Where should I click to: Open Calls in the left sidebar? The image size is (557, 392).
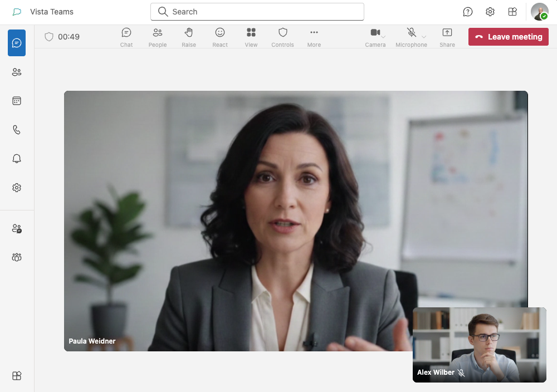(17, 130)
